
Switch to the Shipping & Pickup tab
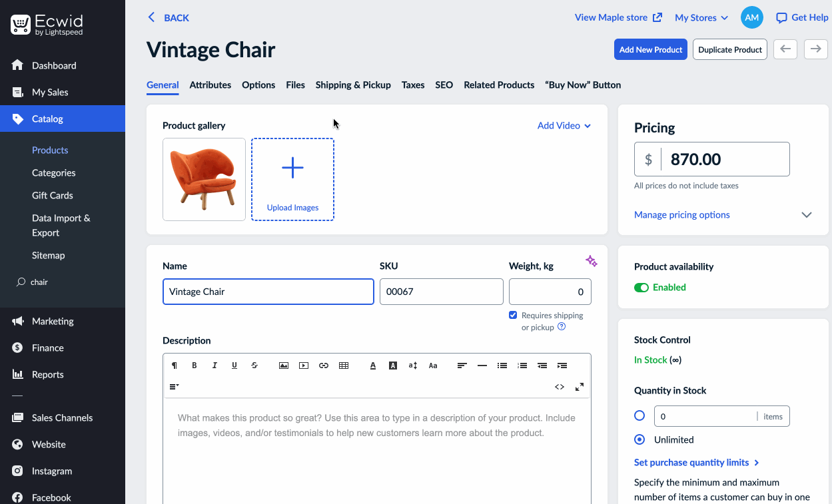tap(353, 85)
